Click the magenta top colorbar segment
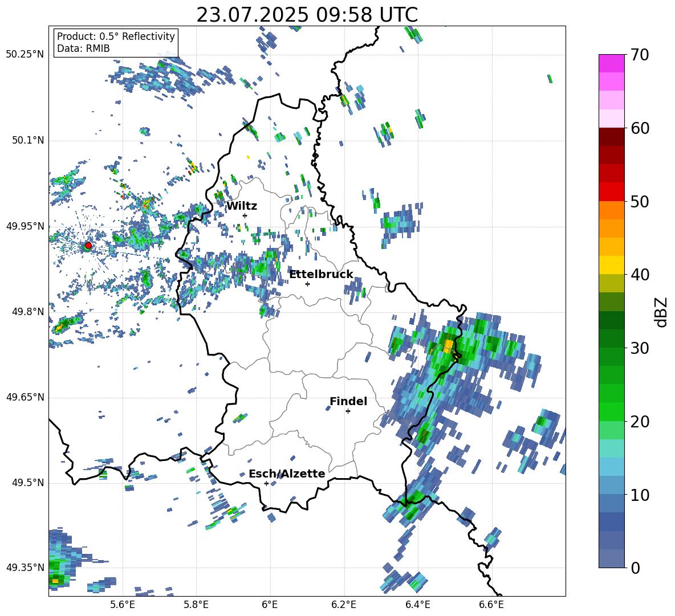This screenshot has height=616, width=675. coord(611,63)
